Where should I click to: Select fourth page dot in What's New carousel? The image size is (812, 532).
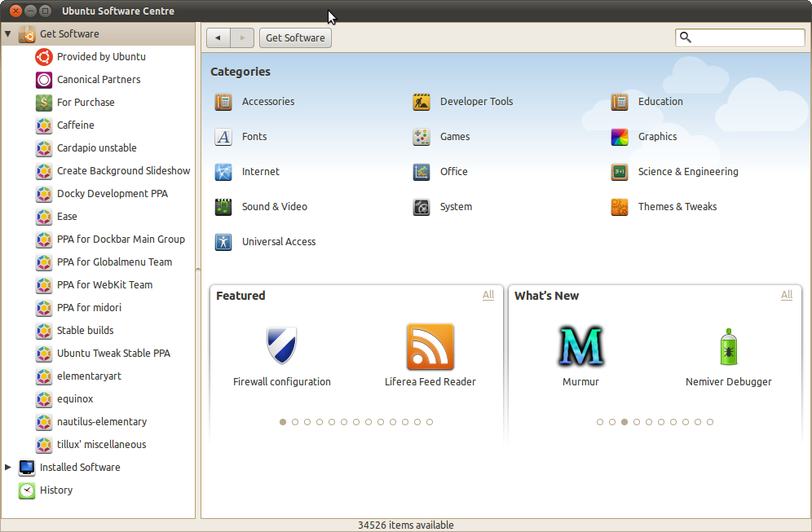click(x=637, y=422)
